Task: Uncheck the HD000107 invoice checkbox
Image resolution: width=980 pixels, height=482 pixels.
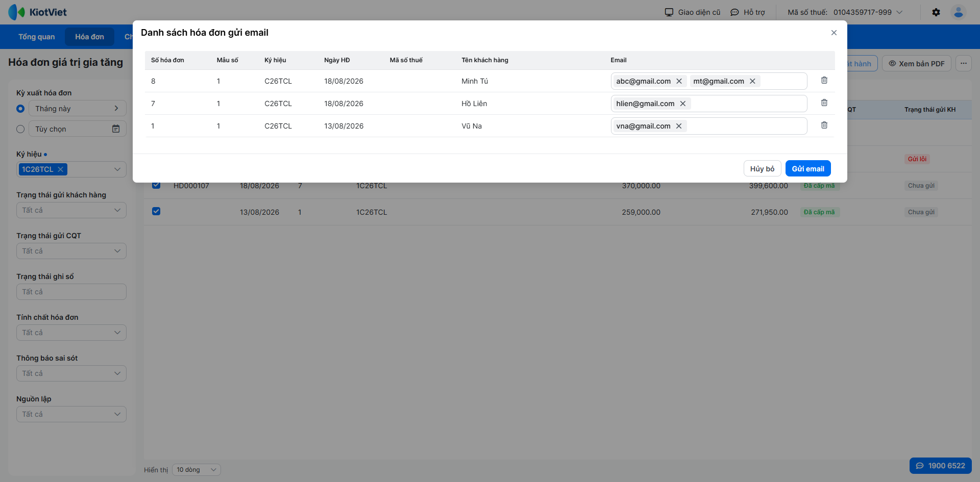Action: point(156,185)
